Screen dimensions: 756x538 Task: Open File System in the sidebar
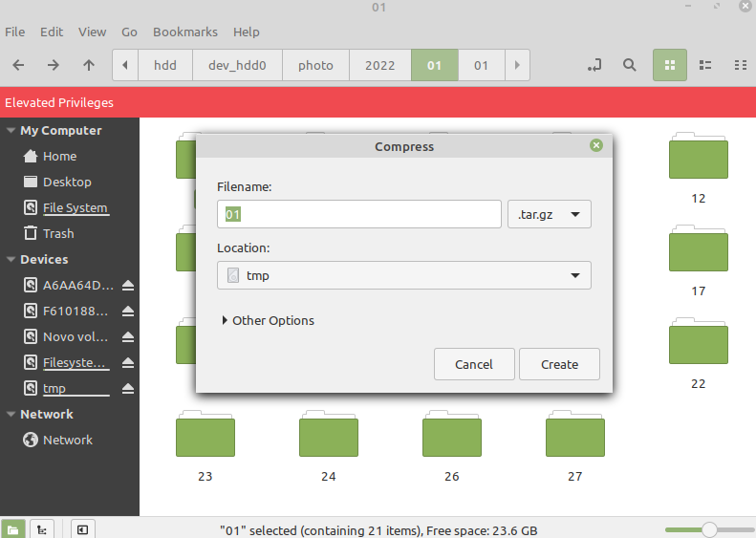click(65, 207)
